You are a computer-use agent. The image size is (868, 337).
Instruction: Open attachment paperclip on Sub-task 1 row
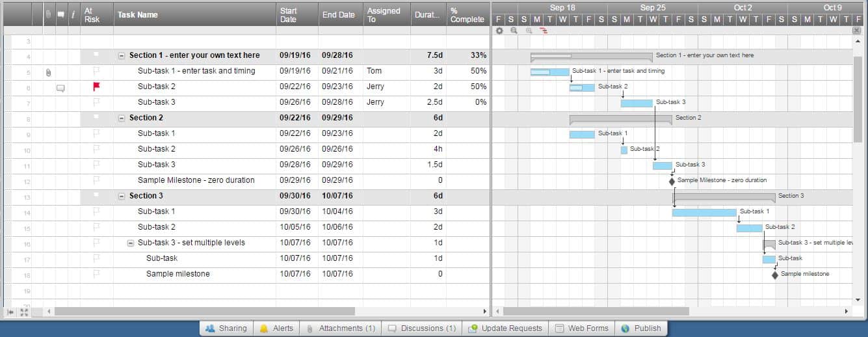coord(48,72)
